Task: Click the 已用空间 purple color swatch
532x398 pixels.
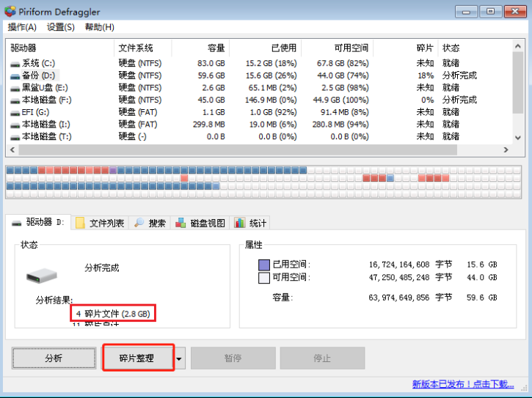Action: click(264, 265)
